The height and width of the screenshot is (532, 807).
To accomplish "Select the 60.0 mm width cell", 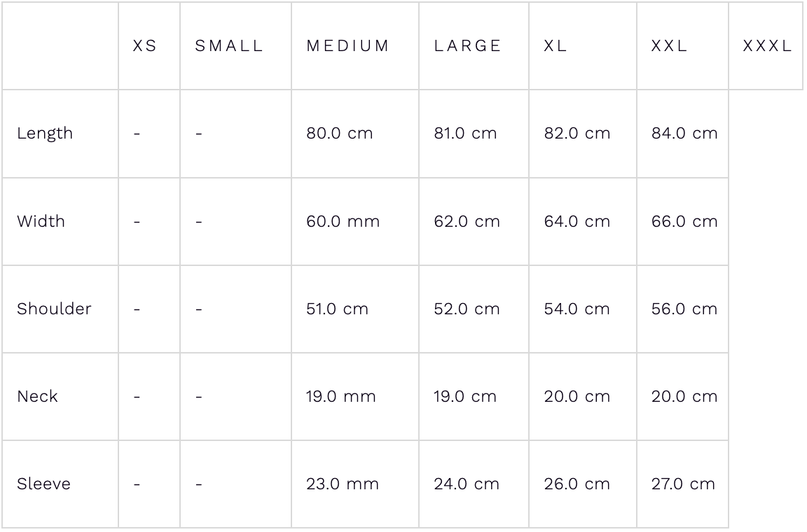I will click(343, 221).
